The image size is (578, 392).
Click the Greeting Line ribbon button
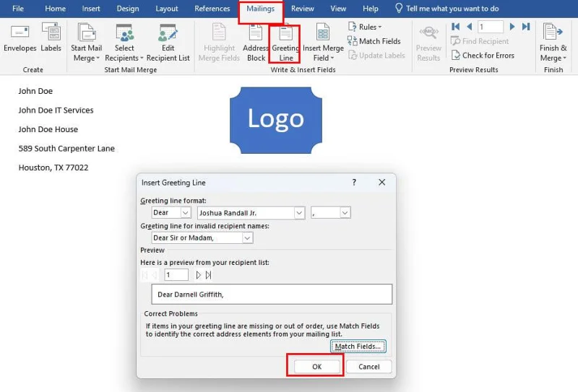pyautogui.click(x=285, y=43)
